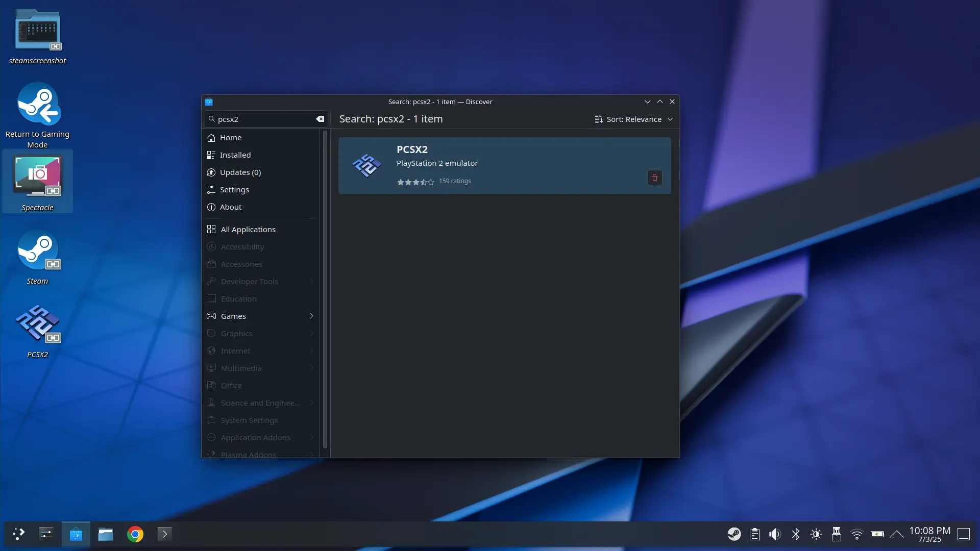Click the PCSX2 title in search result

pos(412,149)
